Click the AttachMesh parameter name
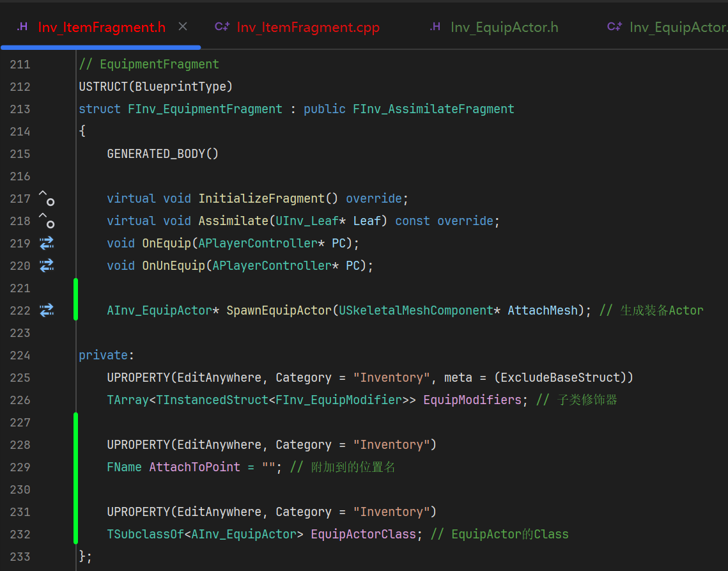This screenshot has height=571, width=728. [x=542, y=310]
